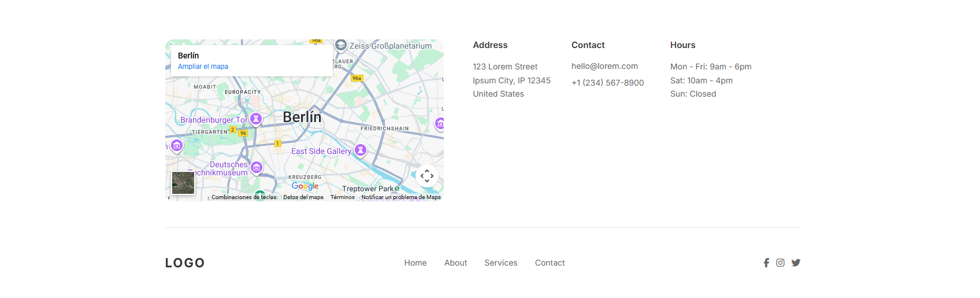
Task: Click the East Side Gallery map pin
Action: pyautogui.click(x=361, y=150)
